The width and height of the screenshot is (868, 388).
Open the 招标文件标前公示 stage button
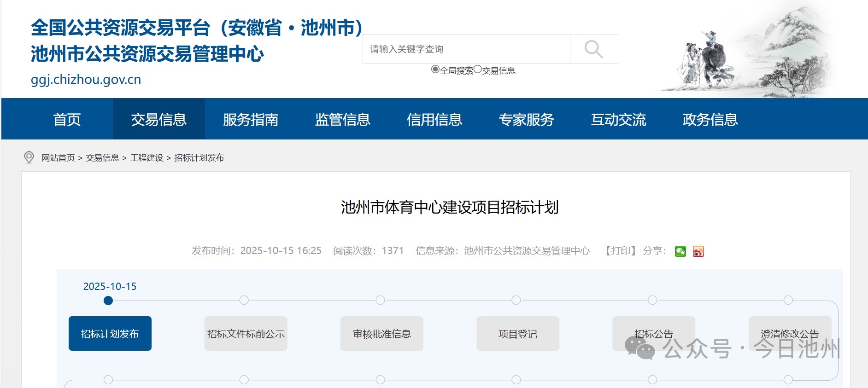(x=246, y=334)
